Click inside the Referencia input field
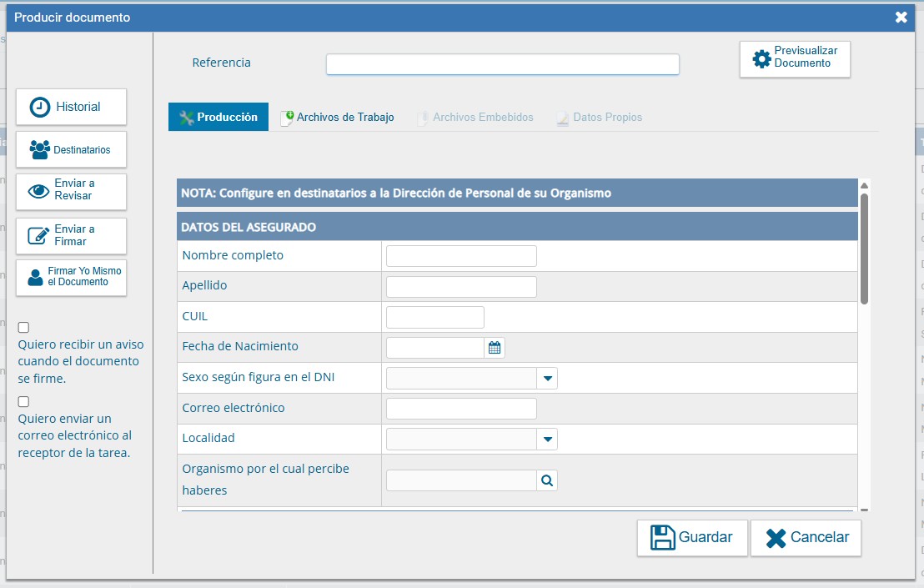Image resolution: width=924 pixels, height=588 pixels. pos(502,63)
